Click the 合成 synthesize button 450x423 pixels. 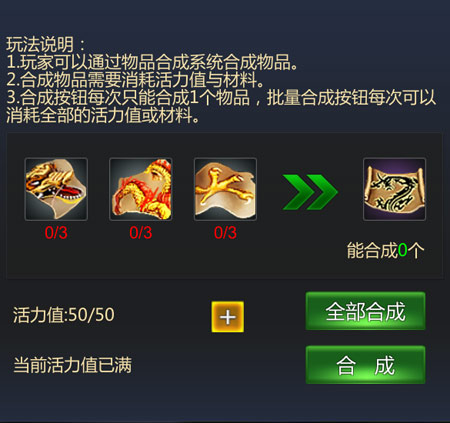click(365, 365)
